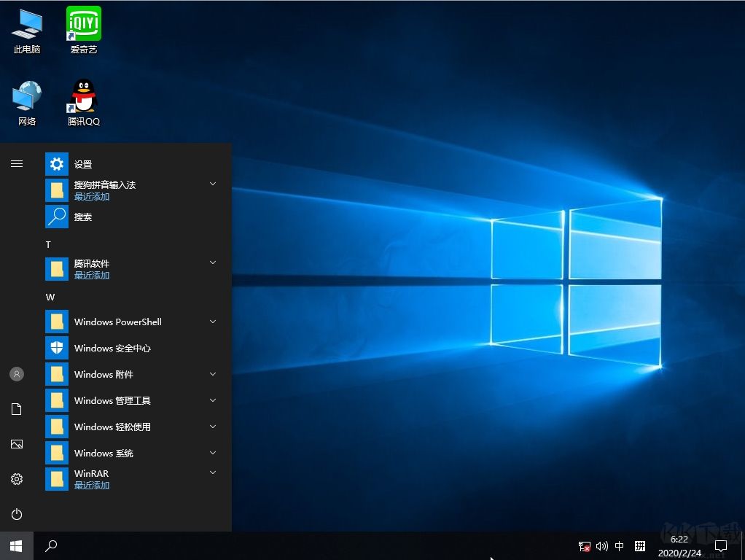Select the W section header in Start menu
The width and height of the screenshot is (745, 560).
pos(50,297)
